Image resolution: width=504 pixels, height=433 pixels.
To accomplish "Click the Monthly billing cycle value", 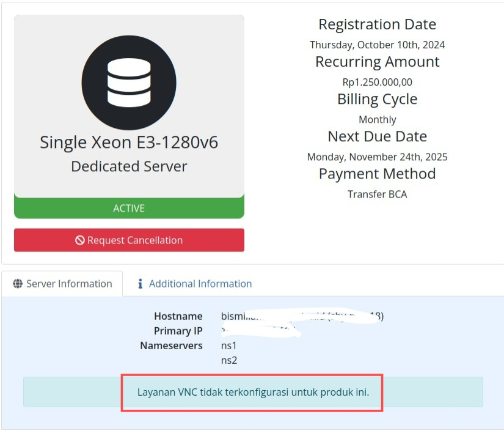I will pos(377,119).
